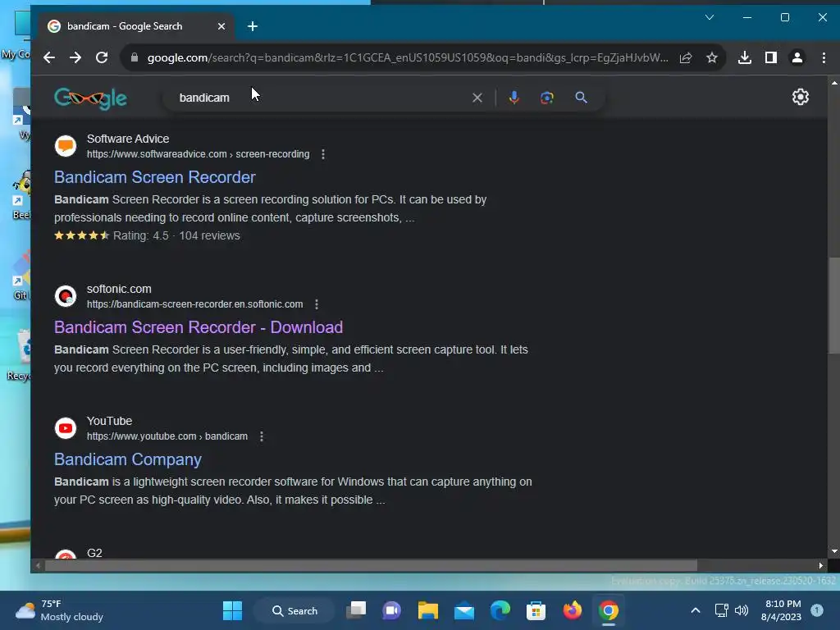This screenshot has height=630, width=840.
Task: Click the Google logo doodle
Action: pyautogui.click(x=90, y=98)
